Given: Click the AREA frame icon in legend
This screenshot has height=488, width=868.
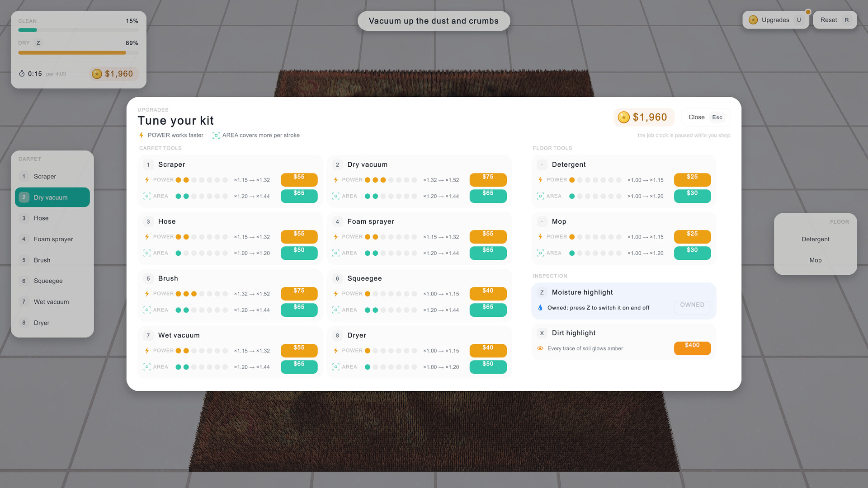Looking at the screenshot, I should click(216, 135).
